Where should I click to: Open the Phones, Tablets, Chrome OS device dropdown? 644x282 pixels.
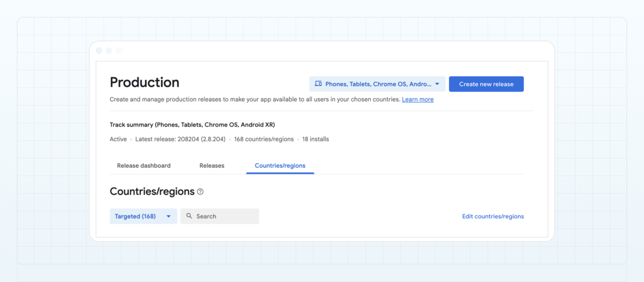pyautogui.click(x=377, y=84)
